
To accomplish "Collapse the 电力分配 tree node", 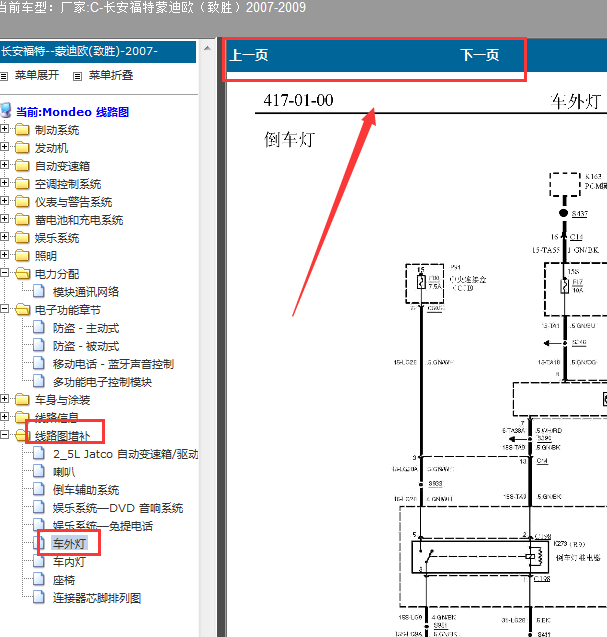I will [x=4, y=273].
